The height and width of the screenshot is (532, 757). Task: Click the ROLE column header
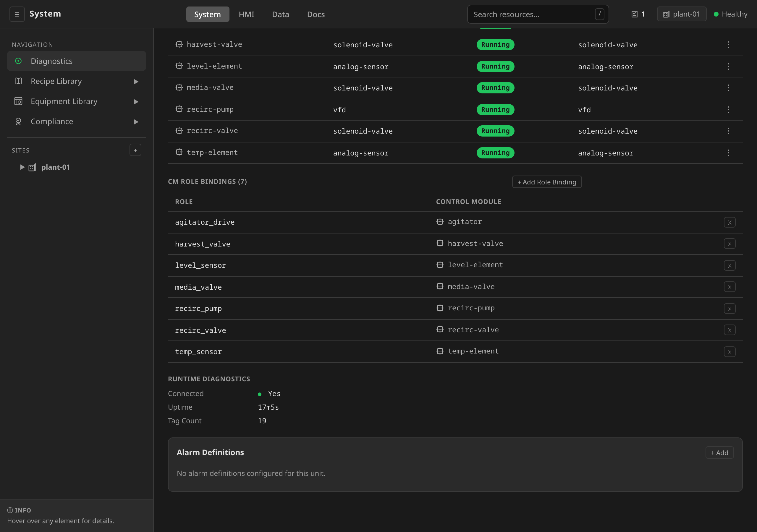(x=184, y=202)
